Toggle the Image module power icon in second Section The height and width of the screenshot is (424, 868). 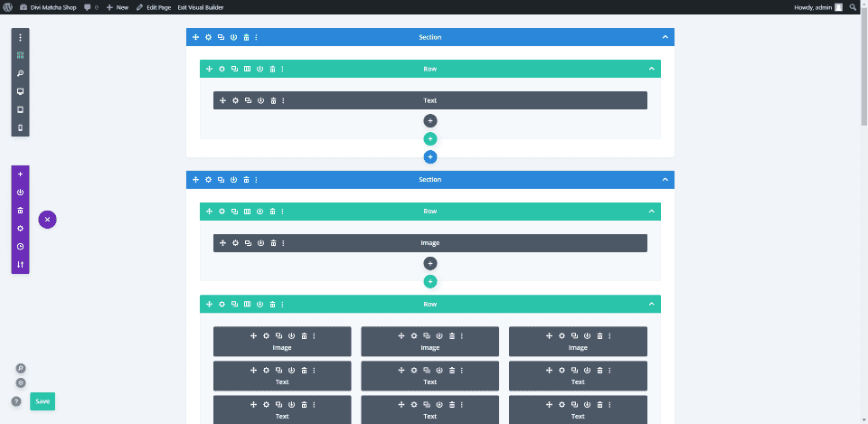click(x=260, y=243)
